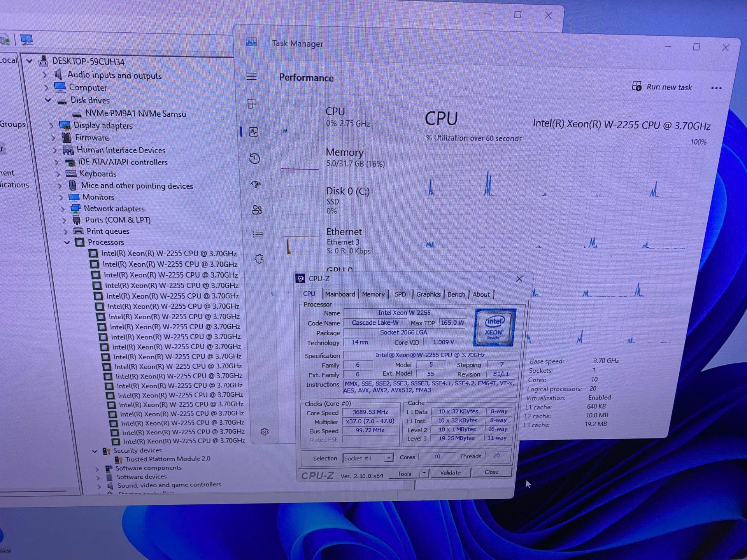
Task: Open the Socket #1 selection dropdown in CPU-Z
Action: [388, 458]
